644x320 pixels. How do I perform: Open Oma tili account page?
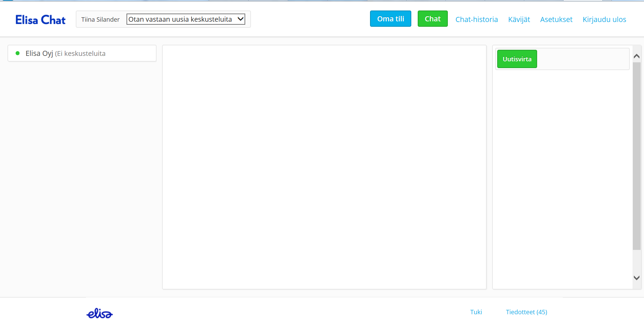pyautogui.click(x=391, y=19)
